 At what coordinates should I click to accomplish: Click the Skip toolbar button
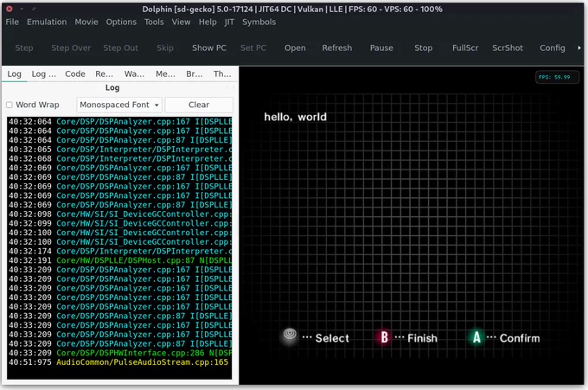tap(165, 48)
